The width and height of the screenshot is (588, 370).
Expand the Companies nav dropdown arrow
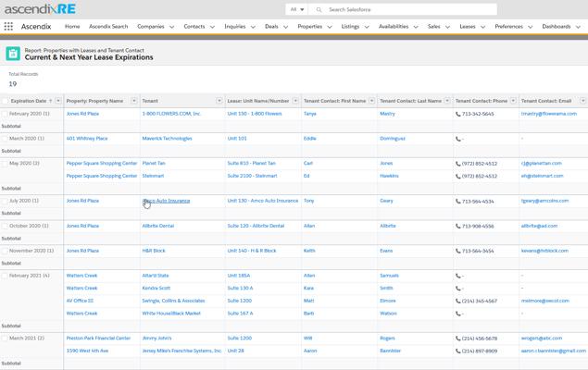[x=172, y=27]
